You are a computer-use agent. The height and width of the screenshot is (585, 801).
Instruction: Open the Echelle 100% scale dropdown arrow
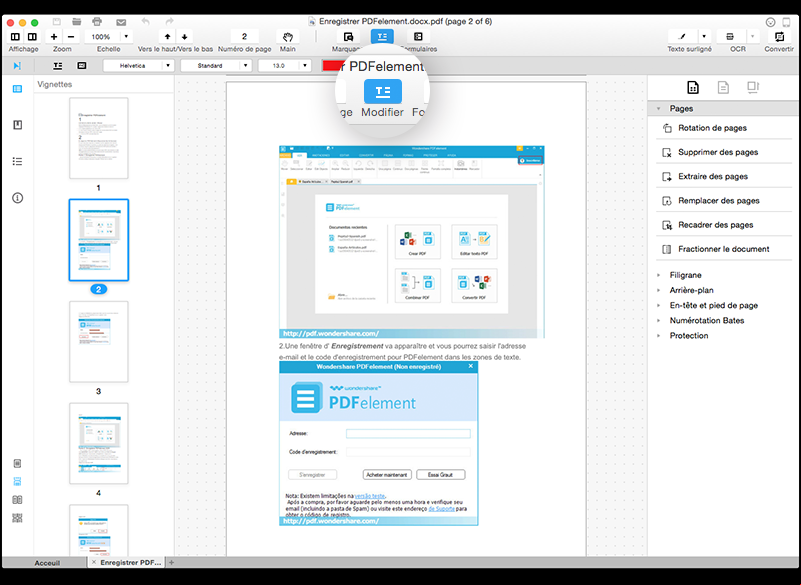(126, 36)
